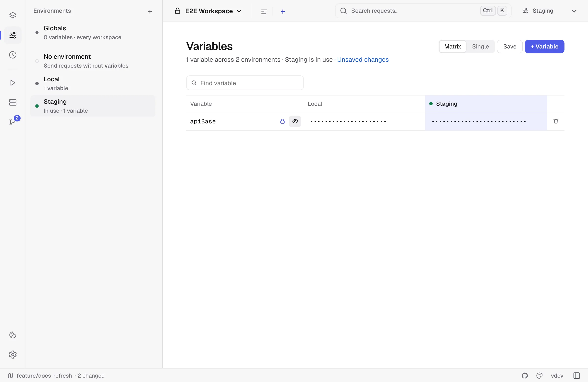The width and height of the screenshot is (588, 382).
Task: Focus the Find variable field
Action: [x=245, y=83]
